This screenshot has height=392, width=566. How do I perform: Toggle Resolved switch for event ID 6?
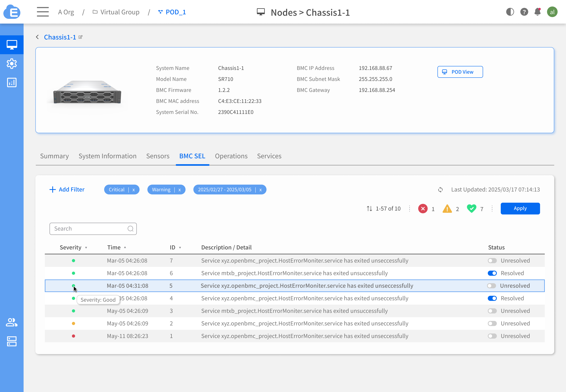pyautogui.click(x=492, y=273)
